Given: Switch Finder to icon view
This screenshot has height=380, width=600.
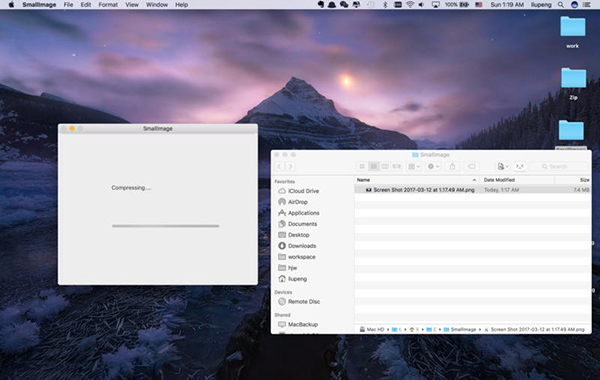Looking at the screenshot, I should [362, 166].
